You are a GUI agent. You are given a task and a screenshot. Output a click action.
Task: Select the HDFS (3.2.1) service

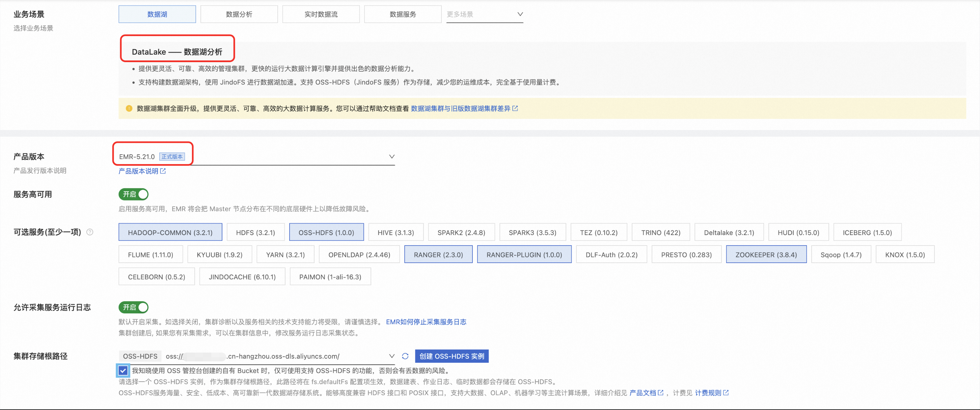pos(255,232)
